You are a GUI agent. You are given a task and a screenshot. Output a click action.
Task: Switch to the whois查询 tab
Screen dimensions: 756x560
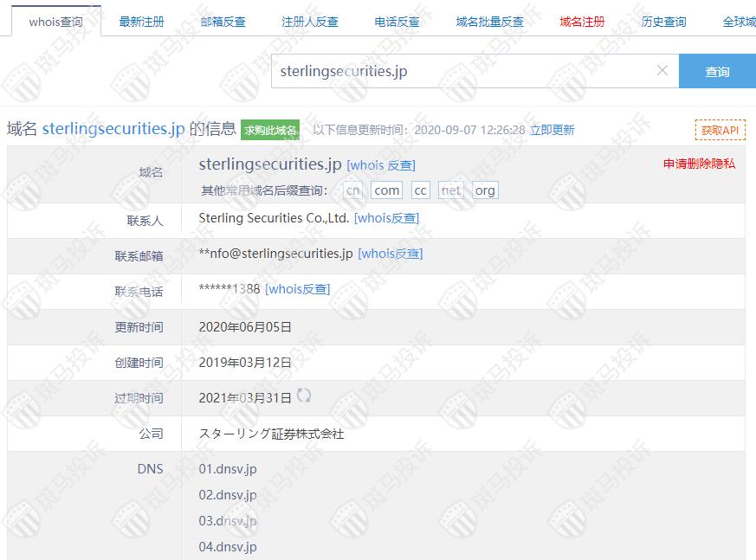[x=56, y=22]
